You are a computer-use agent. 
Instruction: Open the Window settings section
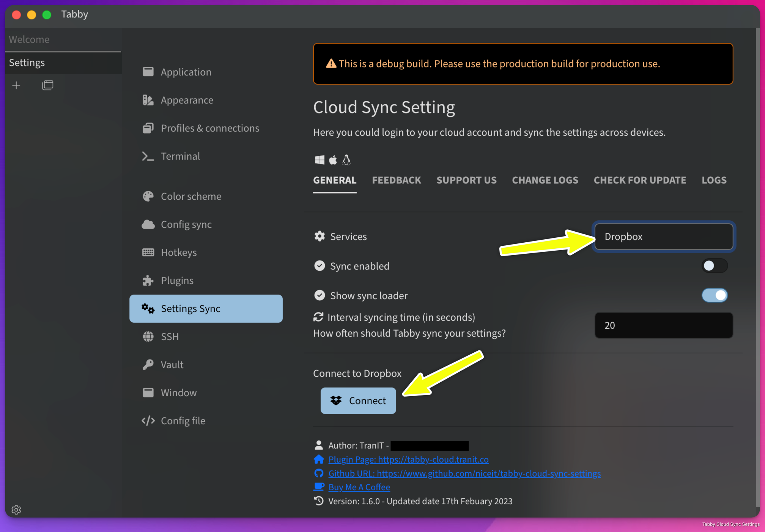pos(206,392)
